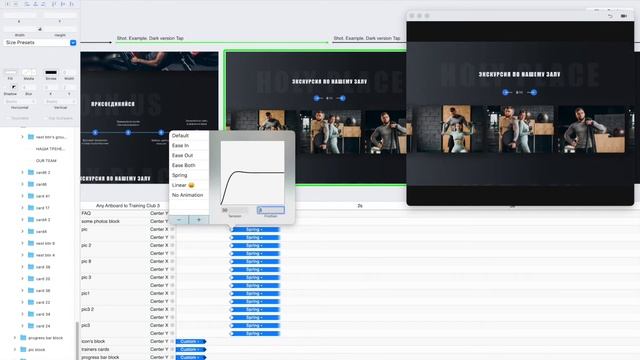Open the Size Presets dropdown
The image size is (640, 360).
pos(40,42)
